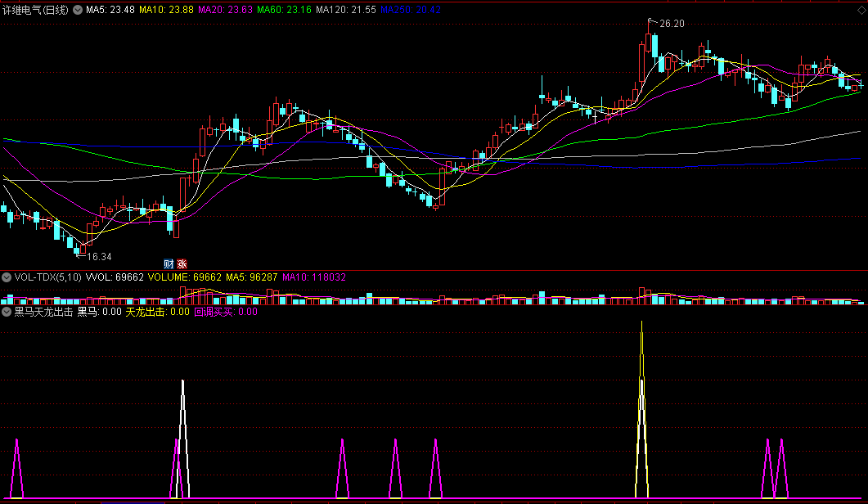Click the 16.34 low price marker
Viewport: 868px width, 504px height.
99,257
